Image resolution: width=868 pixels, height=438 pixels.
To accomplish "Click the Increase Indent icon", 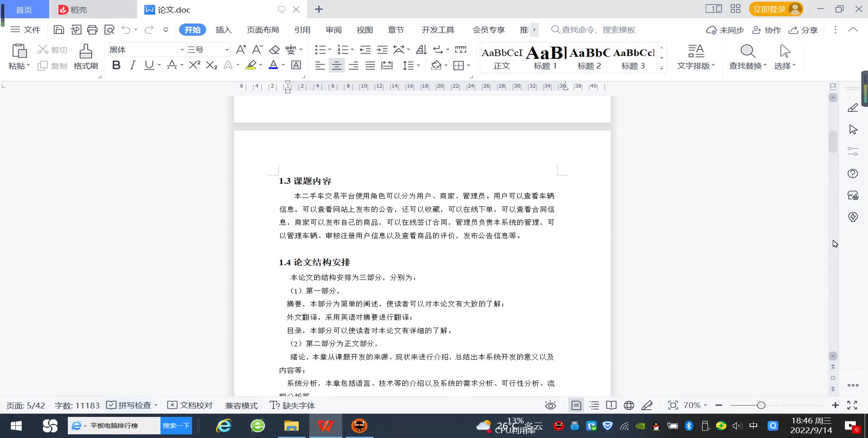I will [382, 49].
